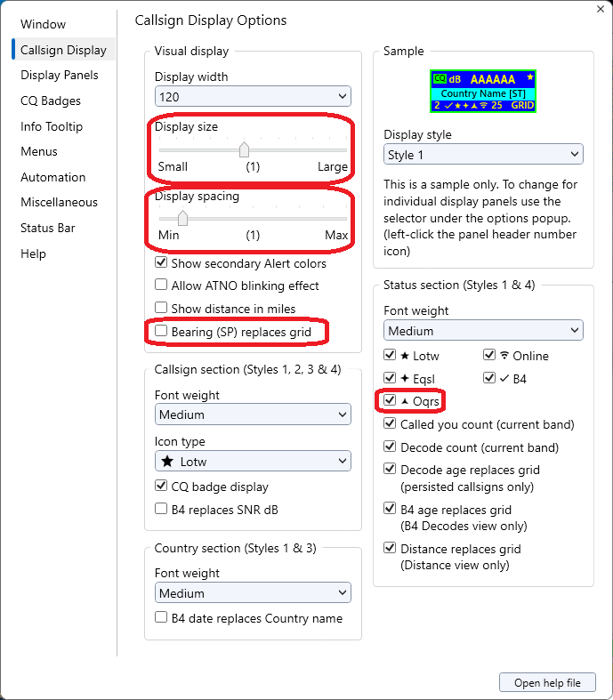Click the Open help file button
The width and height of the screenshot is (613, 700).
[547, 682]
